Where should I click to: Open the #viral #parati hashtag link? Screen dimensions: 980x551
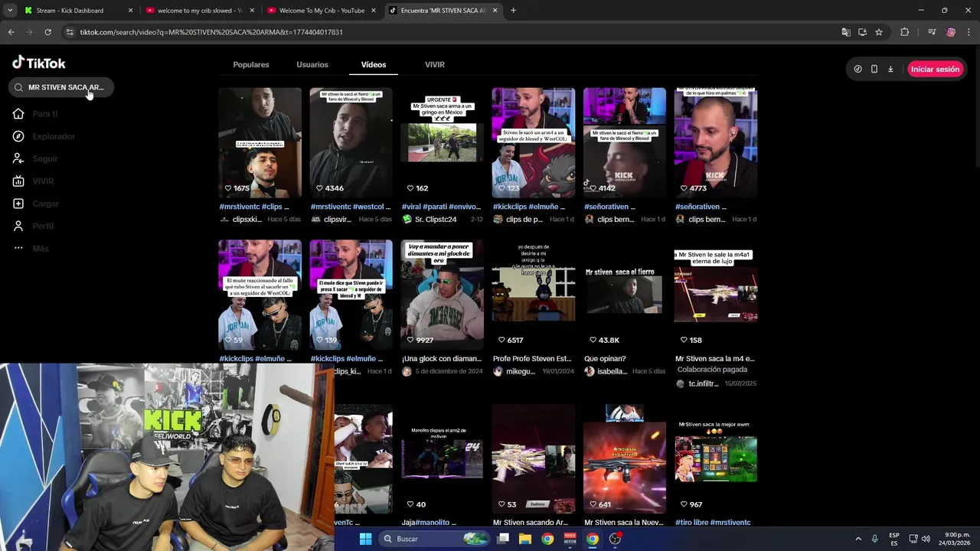coord(441,207)
